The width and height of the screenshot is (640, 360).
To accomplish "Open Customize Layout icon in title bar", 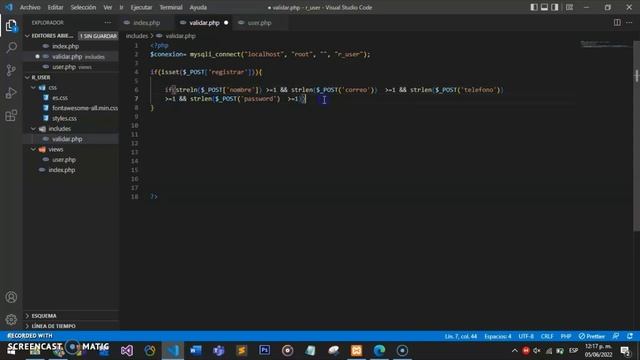I will pyautogui.click(x=569, y=7).
